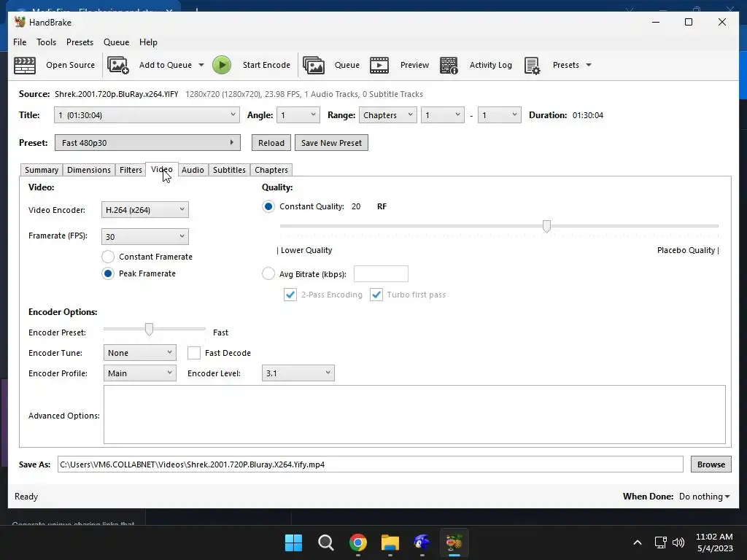This screenshot has width=747, height=560.
Task: Expand the Fast 480p30 preset selector
Action: 147,143
